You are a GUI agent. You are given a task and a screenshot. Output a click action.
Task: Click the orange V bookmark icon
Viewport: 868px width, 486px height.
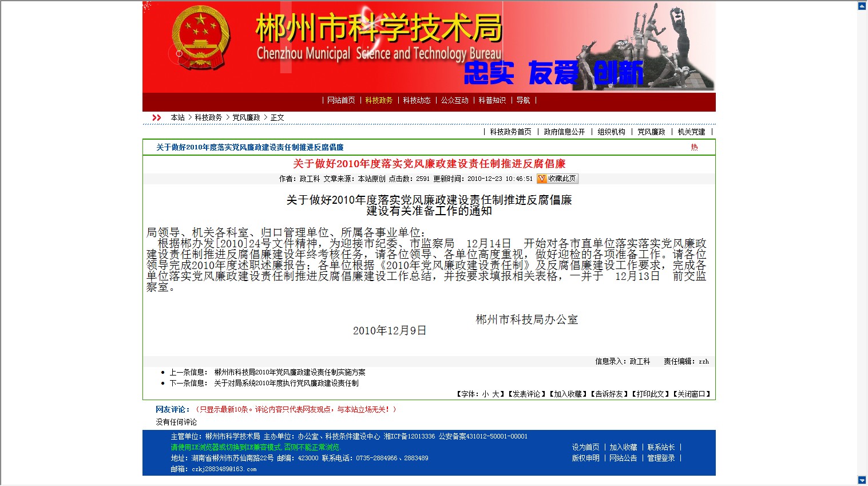(542, 179)
